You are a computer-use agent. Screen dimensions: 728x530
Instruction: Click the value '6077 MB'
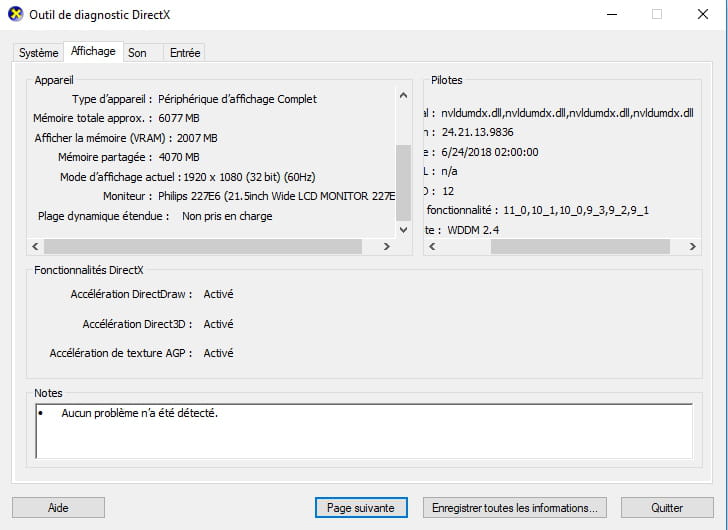(179, 118)
